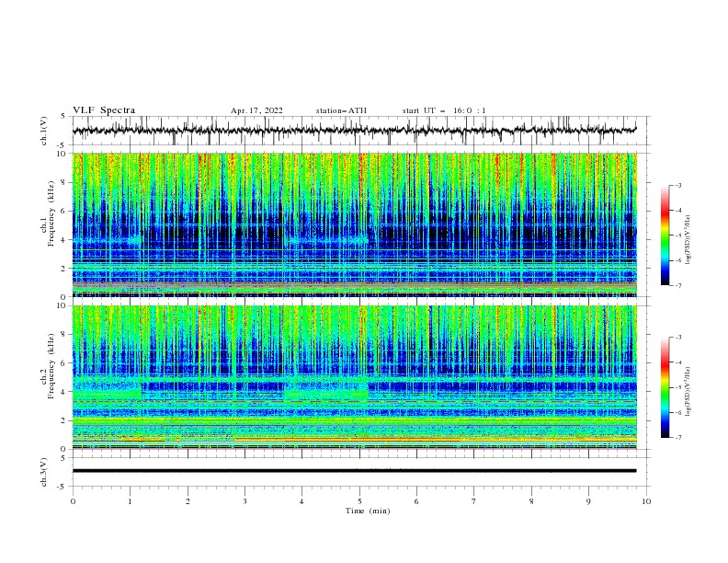Click the color scale bar beside ch.1 spectrogram
The image size is (728, 563).
(665, 236)
